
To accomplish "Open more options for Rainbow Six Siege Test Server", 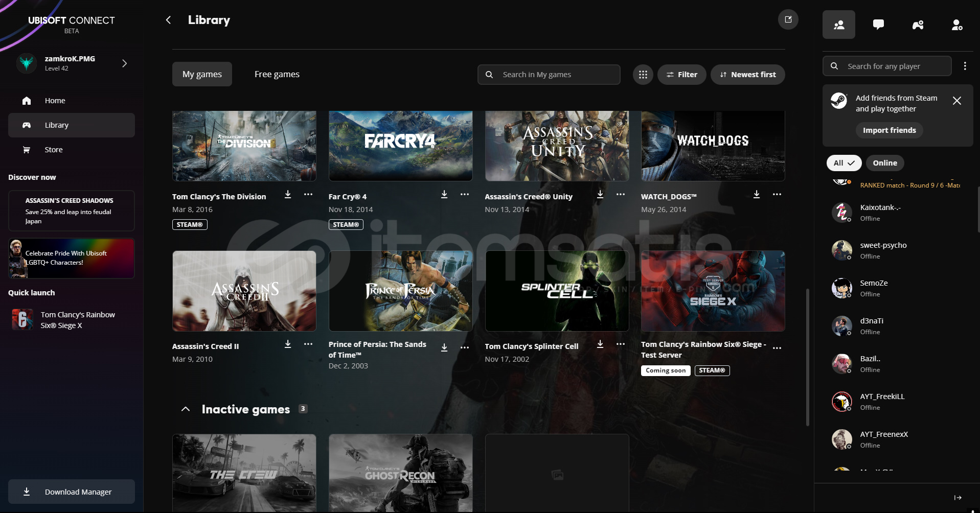I will pyautogui.click(x=777, y=348).
